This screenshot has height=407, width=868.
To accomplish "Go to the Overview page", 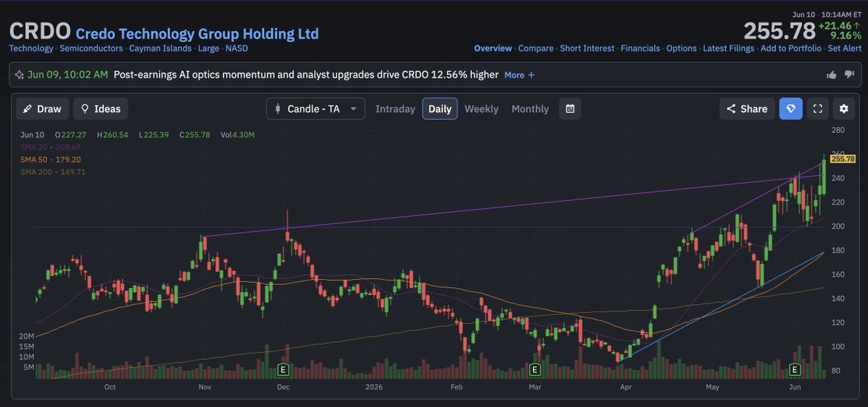I will click(x=493, y=48).
